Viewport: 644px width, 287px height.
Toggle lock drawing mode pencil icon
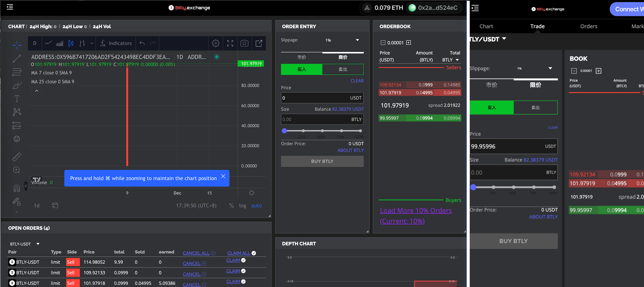click(x=17, y=201)
